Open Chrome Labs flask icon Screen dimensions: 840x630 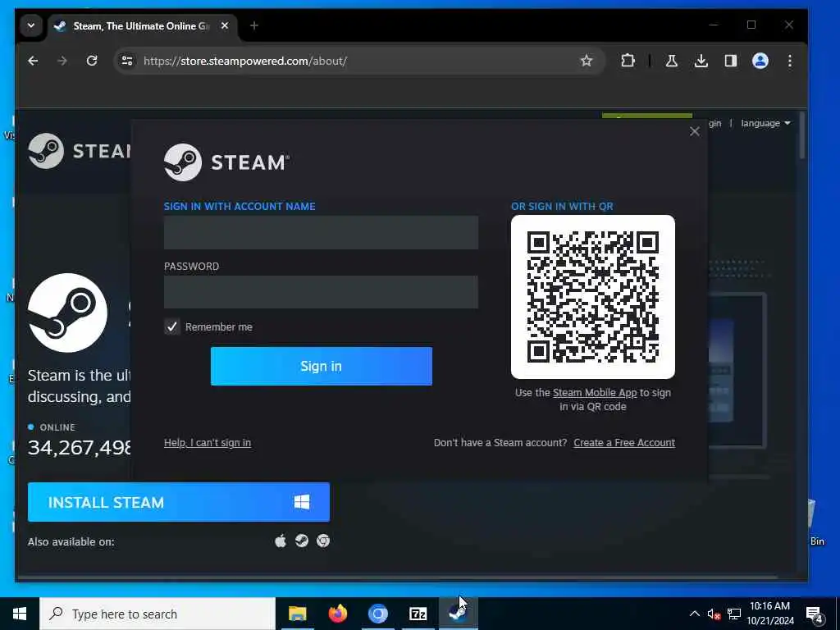coord(671,61)
